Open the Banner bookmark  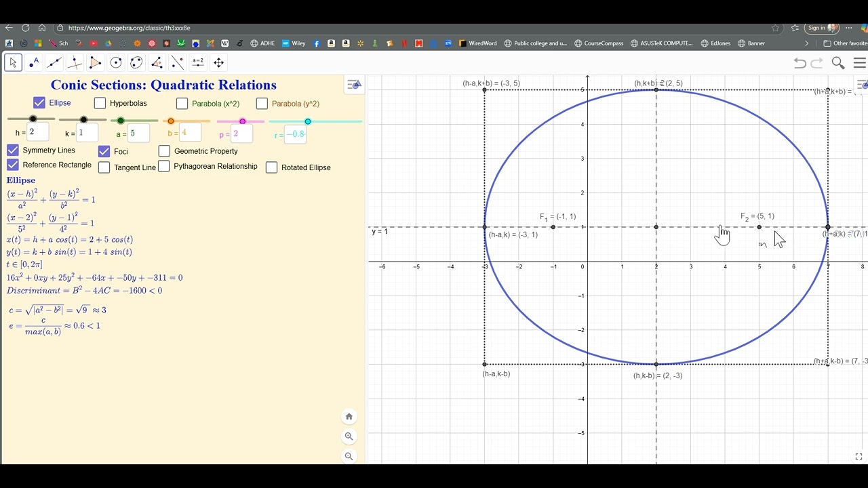(751, 43)
